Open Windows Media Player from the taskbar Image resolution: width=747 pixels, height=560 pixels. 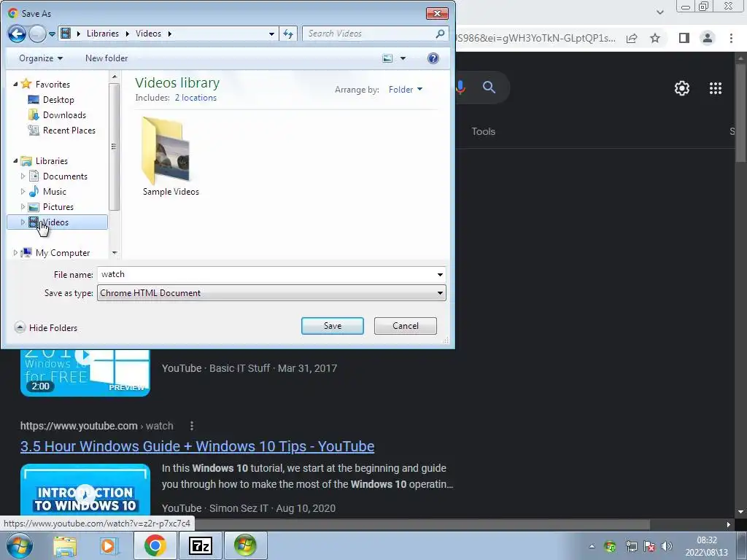(108, 545)
